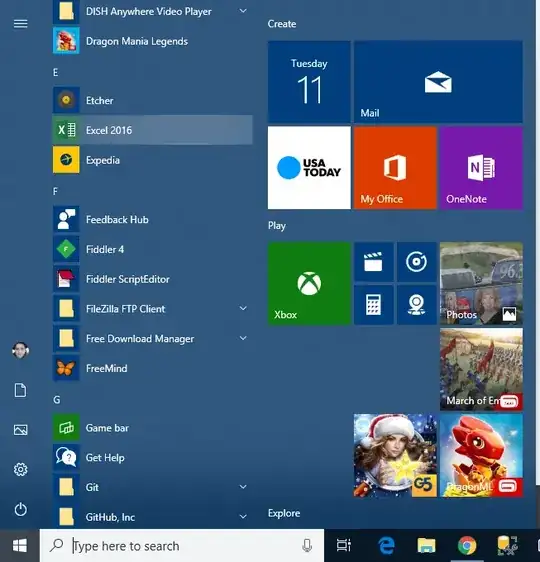Launch Microsoft Edge from the taskbar
The width and height of the screenshot is (540, 562).
point(386,546)
